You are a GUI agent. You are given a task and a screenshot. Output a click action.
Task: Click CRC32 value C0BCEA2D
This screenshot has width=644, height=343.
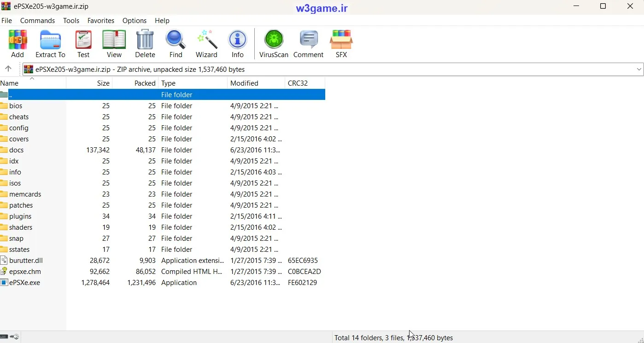pyautogui.click(x=304, y=272)
